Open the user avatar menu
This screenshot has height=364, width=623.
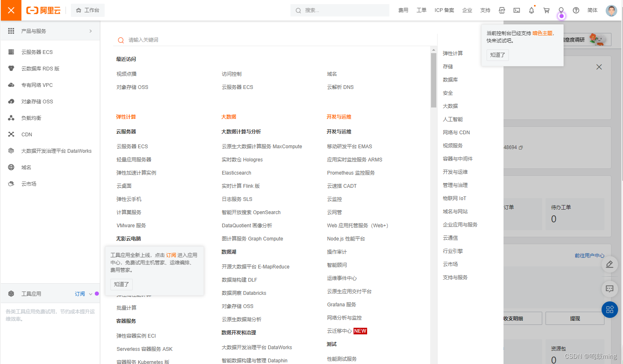tap(611, 10)
